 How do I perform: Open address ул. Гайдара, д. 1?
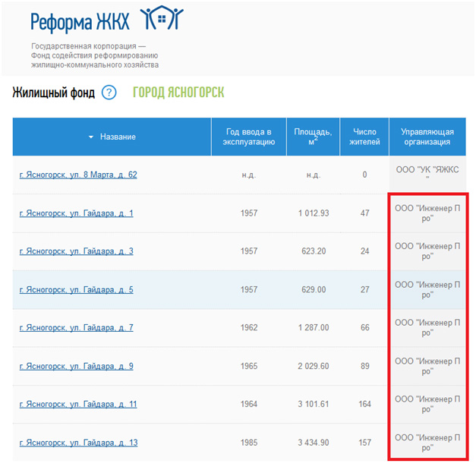coord(76,213)
